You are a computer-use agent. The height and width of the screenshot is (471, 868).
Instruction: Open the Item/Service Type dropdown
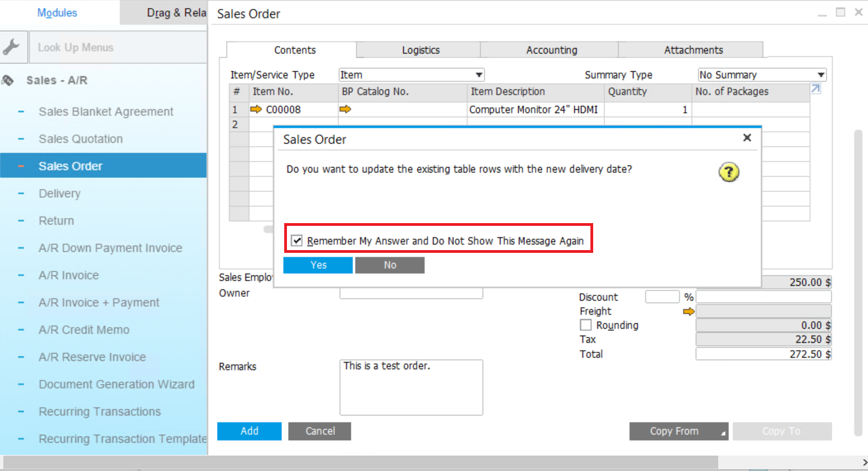pyautogui.click(x=479, y=75)
